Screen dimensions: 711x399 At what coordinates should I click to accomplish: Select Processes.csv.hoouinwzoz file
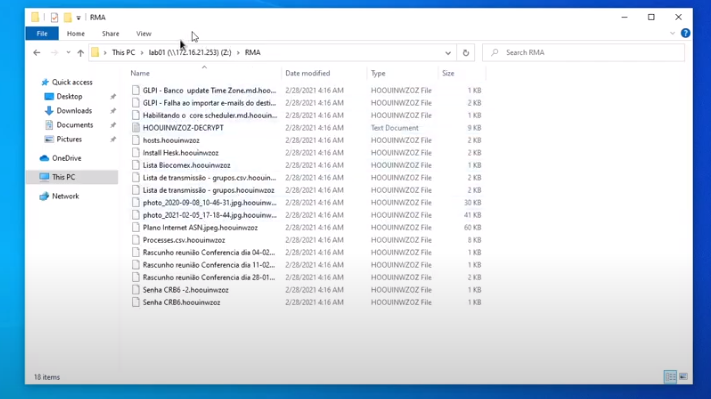click(x=184, y=240)
